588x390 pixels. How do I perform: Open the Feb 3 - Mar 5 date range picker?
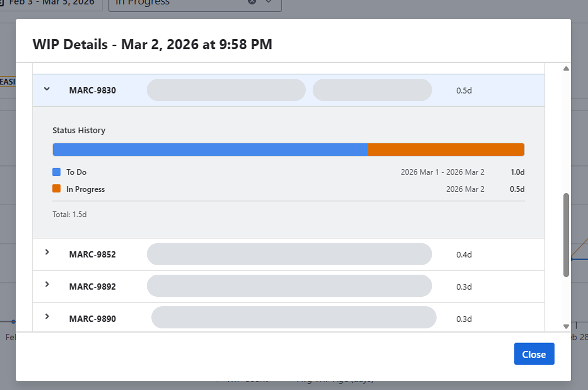click(x=52, y=2)
